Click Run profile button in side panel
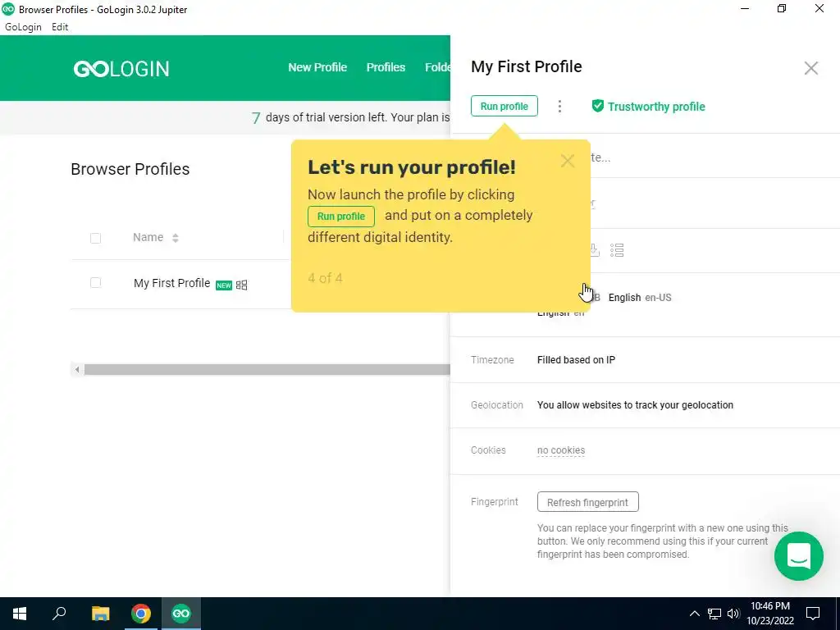 (x=504, y=106)
